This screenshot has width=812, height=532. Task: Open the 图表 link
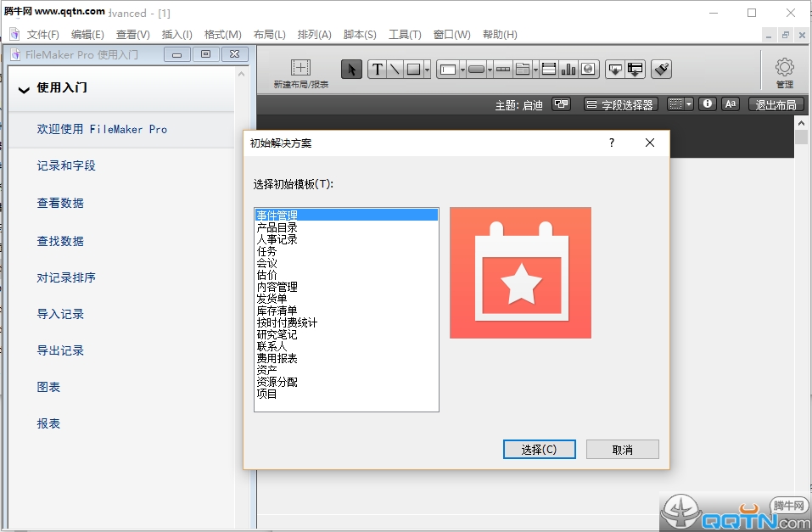(x=48, y=387)
